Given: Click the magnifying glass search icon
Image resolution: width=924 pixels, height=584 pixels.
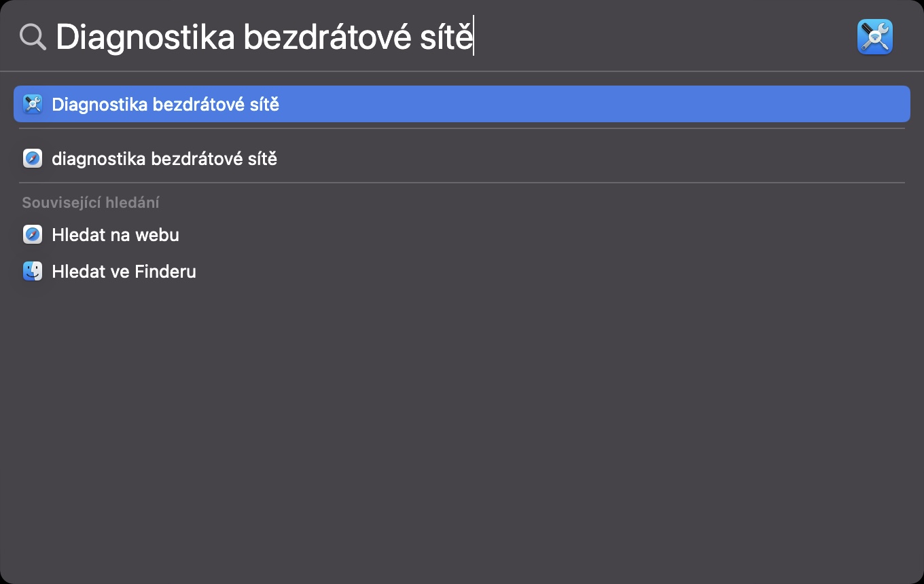Looking at the screenshot, I should click(x=33, y=37).
